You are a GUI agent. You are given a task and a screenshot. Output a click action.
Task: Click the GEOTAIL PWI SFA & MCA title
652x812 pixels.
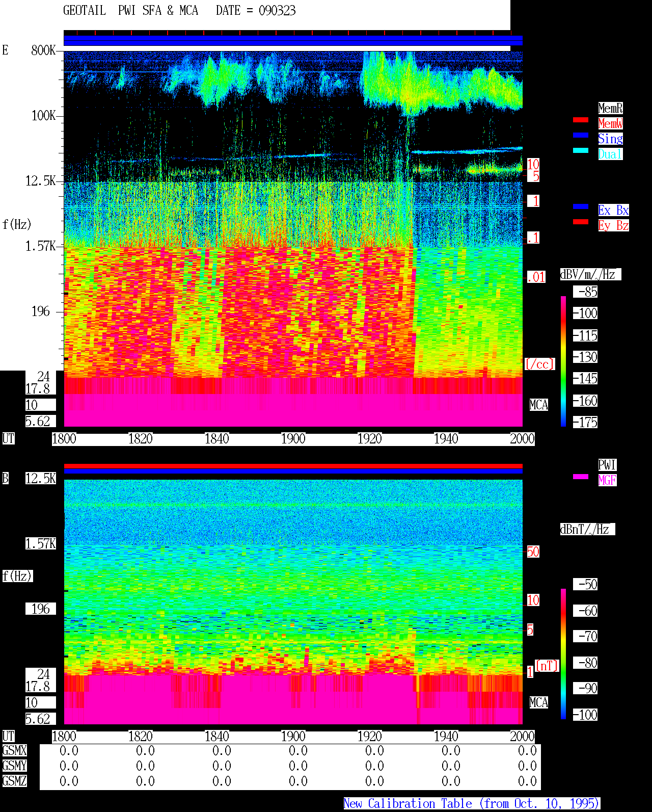(x=131, y=11)
